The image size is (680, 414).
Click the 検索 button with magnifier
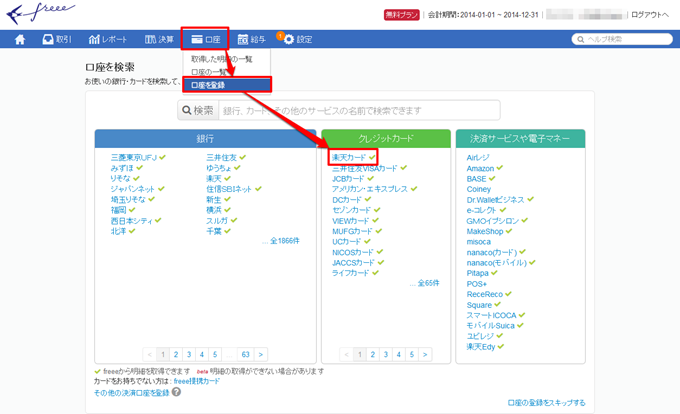198,111
